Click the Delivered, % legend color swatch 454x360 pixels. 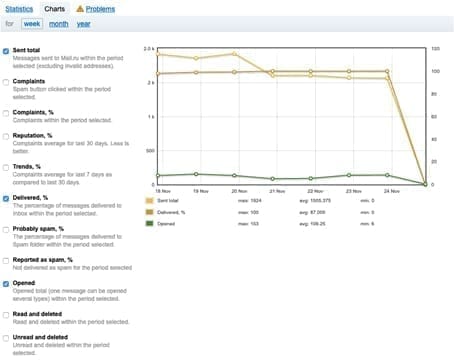[x=150, y=212]
